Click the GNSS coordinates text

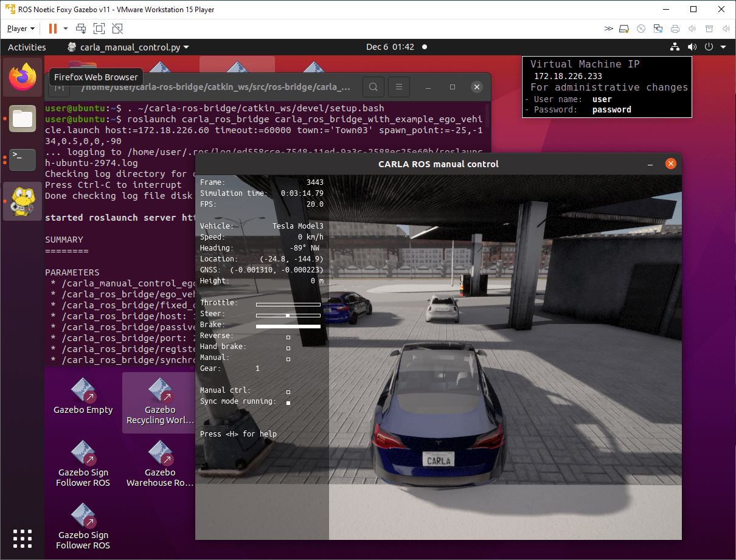pos(277,270)
